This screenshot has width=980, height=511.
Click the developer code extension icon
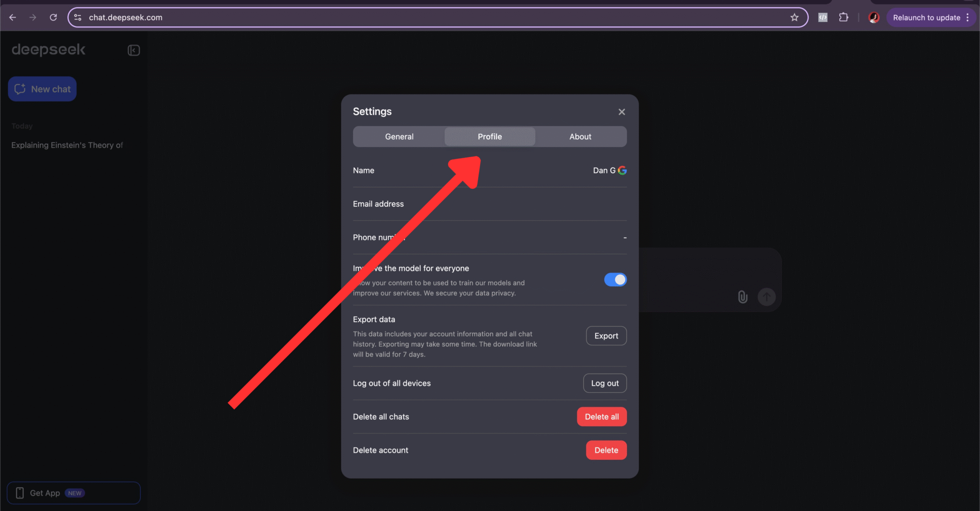[x=823, y=17]
